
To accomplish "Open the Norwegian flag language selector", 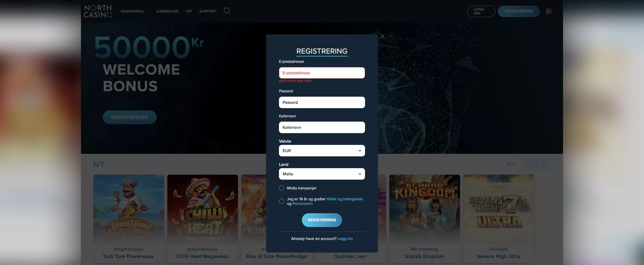I will [549, 11].
